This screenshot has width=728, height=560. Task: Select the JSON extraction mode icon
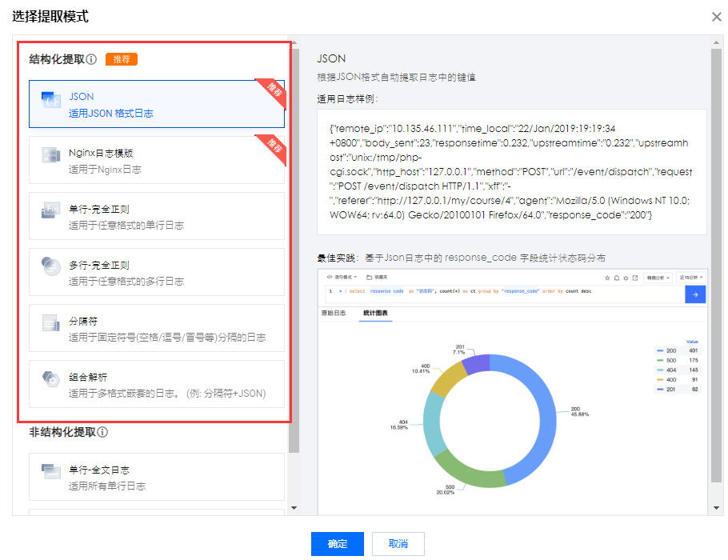coord(50,104)
